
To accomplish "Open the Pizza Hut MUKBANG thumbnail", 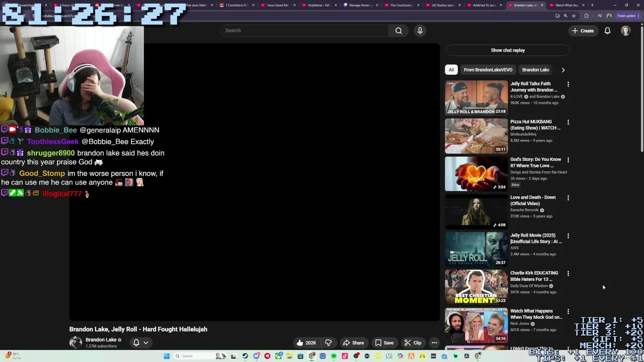I will pyautogui.click(x=476, y=136).
